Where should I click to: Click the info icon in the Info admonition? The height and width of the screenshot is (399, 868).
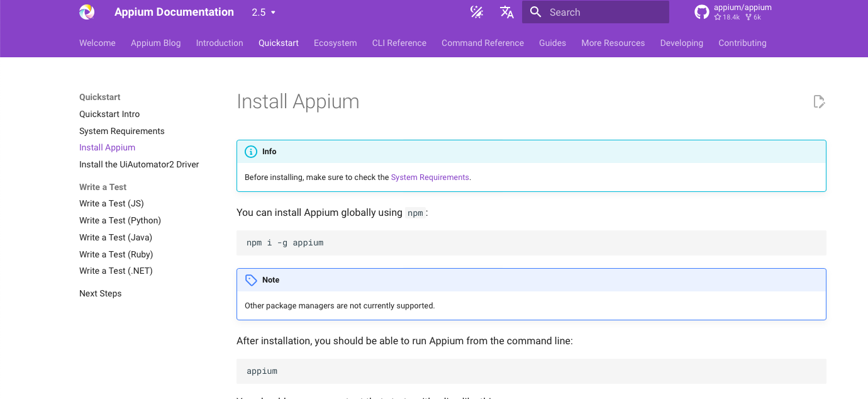pos(250,151)
